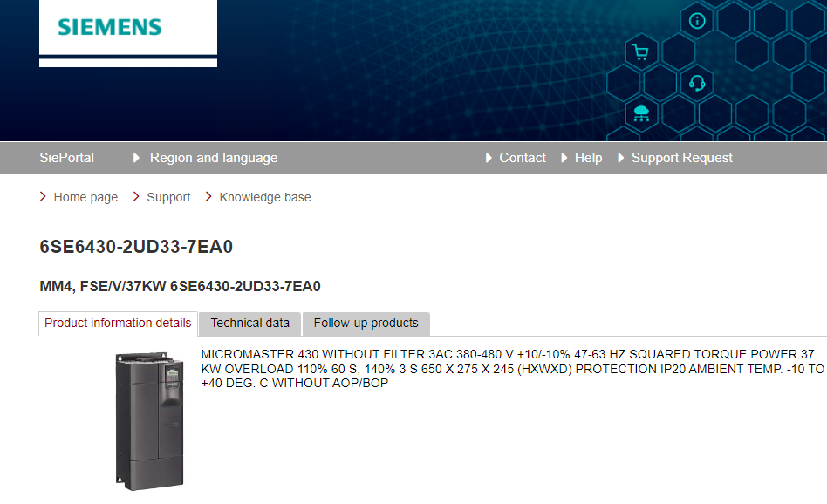Navigate to Home page breadcrumb
The image size is (827, 504).
pos(85,197)
